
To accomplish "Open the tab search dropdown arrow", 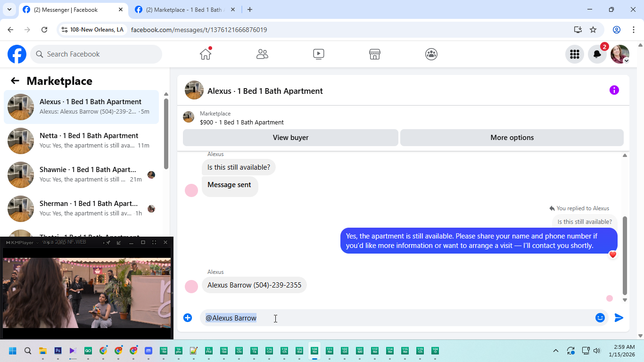I will (x=9, y=9).
